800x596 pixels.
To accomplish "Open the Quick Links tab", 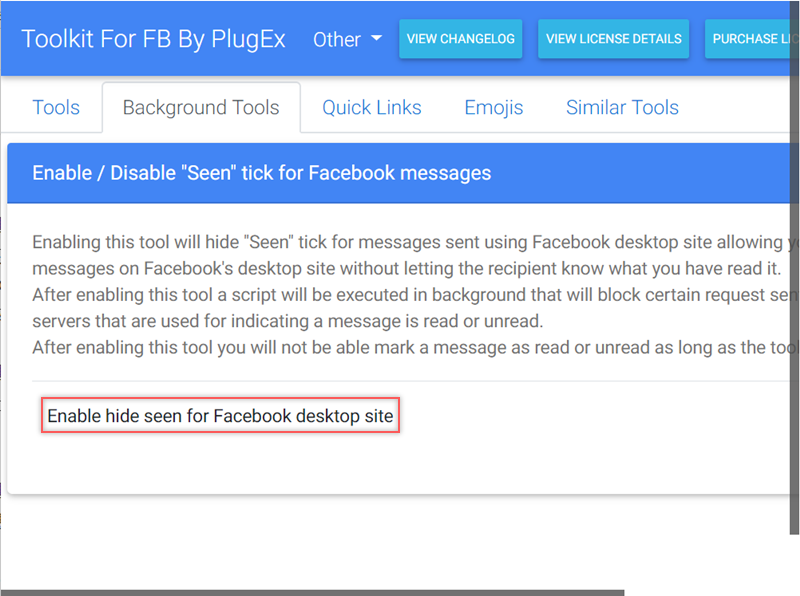I will (x=371, y=108).
